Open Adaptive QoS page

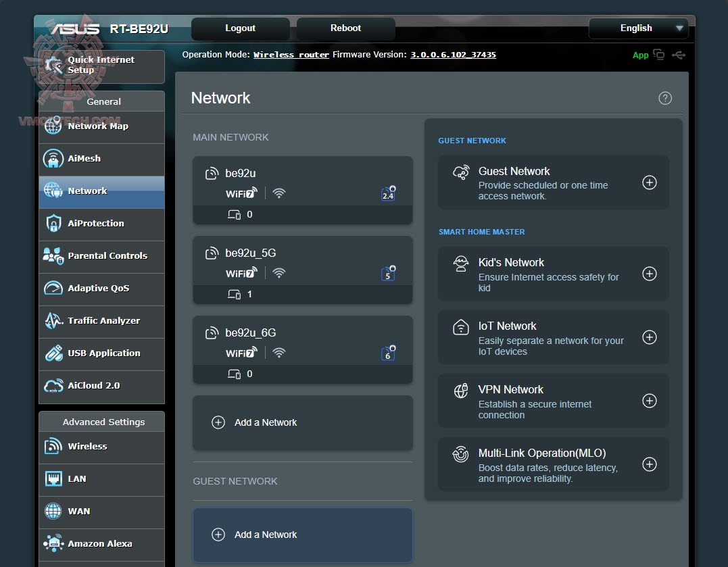point(101,289)
